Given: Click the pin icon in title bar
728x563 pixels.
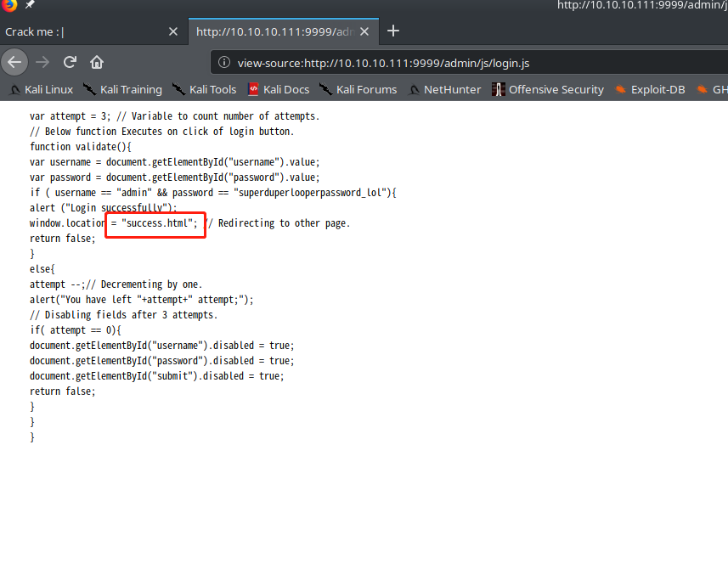Looking at the screenshot, I should click(x=30, y=4).
